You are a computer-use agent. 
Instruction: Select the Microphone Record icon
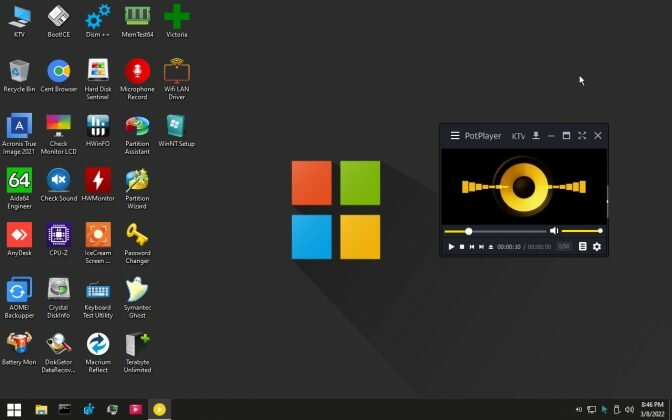pyautogui.click(x=137, y=79)
